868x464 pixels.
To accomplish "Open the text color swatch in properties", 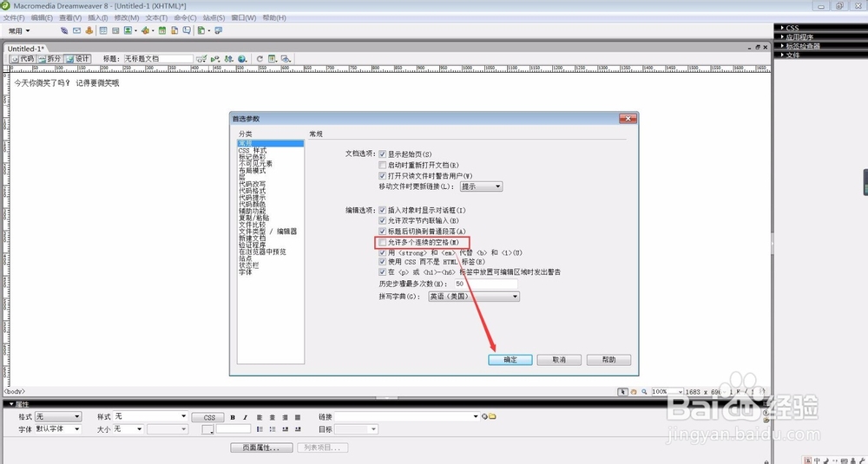I will [207, 429].
